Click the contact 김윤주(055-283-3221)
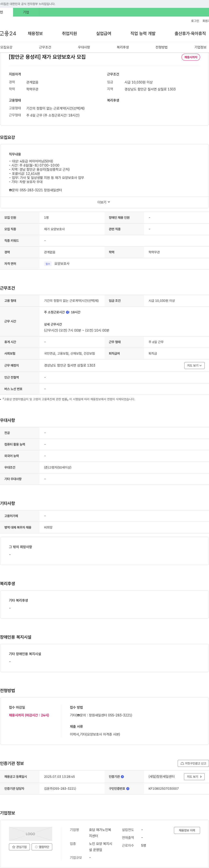Image resolution: width=209 pixels, height=868 pixels. coord(60,788)
